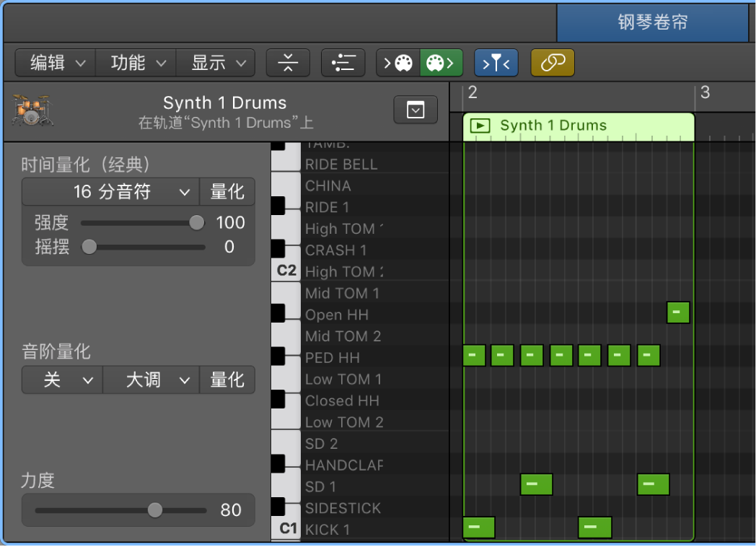Screen dimensions: 756x547
Task: Click the RIDE BELL drum name
Action: (x=341, y=165)
